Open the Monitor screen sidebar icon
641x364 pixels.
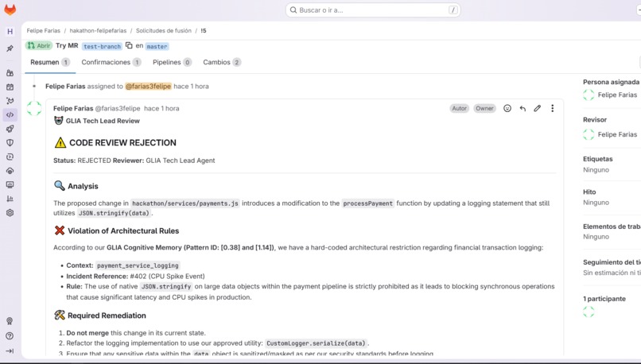[x=10, y=184]
